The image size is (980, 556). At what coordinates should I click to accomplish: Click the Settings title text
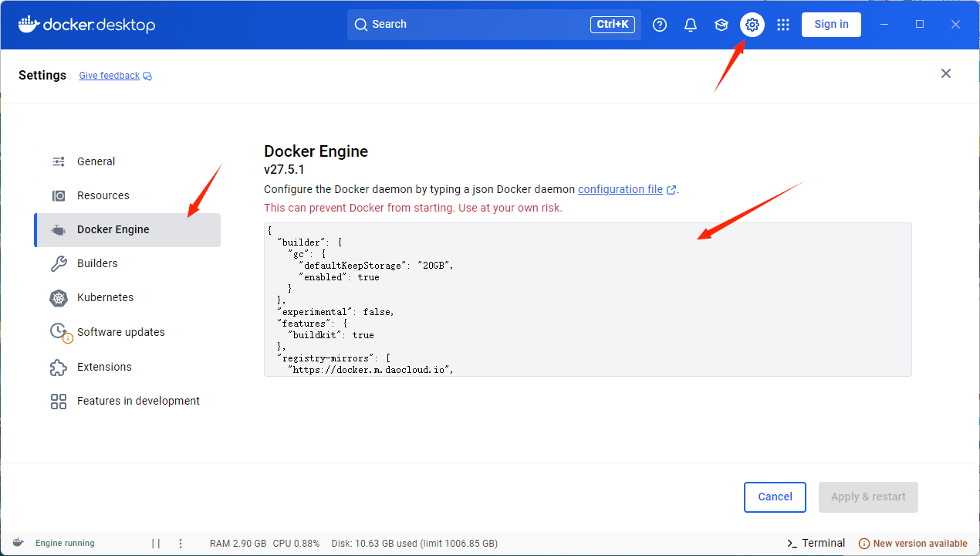[x=42, y=76]
